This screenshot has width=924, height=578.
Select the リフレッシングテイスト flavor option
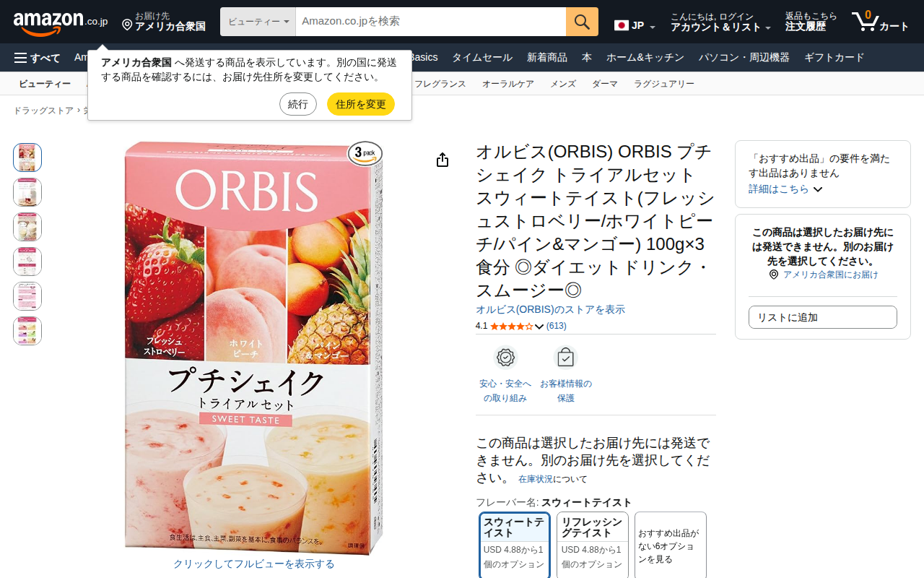(x=593, y=545)
